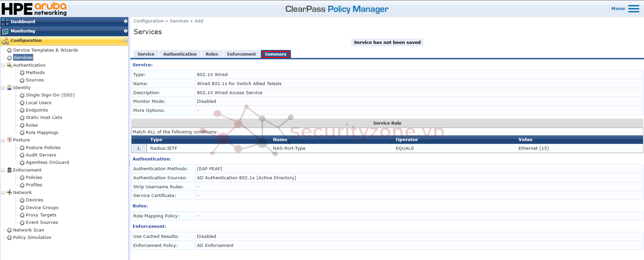Click the 'NAS-Port-Type' rule name cell
Image resolution: width=644 pixels, height=260 pixels.
point(289,148)
